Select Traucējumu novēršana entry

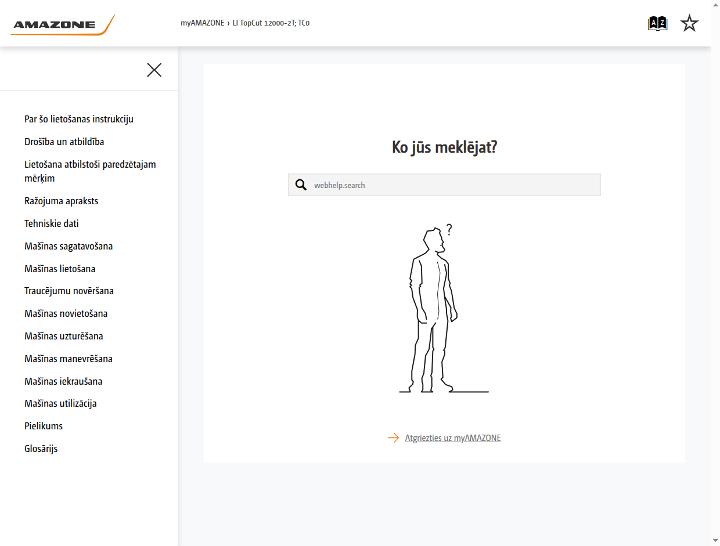[x=69, y=291]
